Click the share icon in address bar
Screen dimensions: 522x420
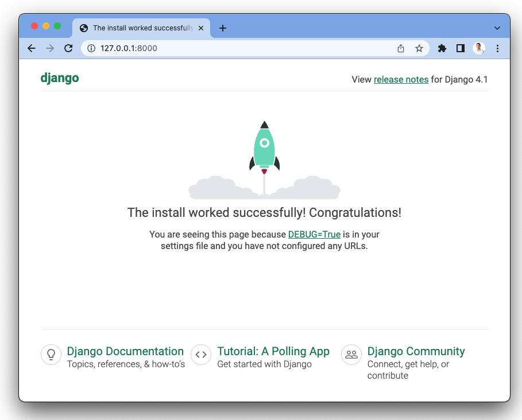401,49
